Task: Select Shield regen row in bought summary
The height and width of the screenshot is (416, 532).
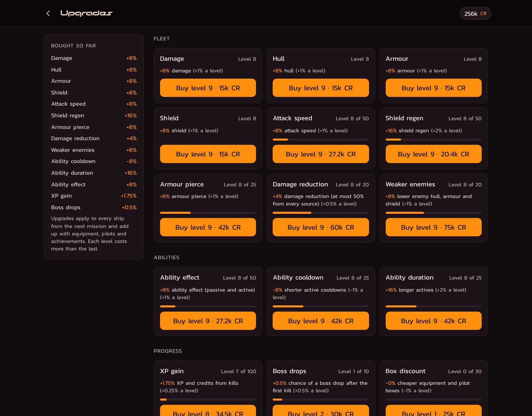Action: click(94, 115)
